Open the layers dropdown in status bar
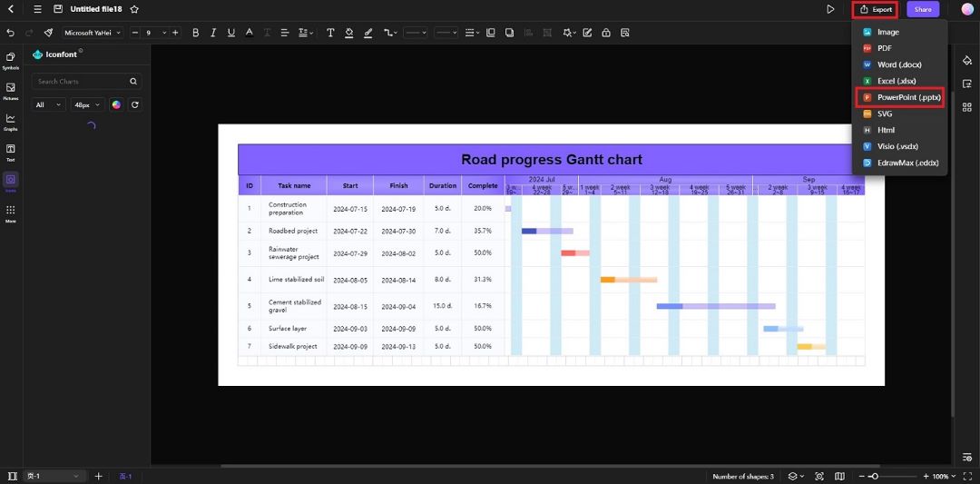This screenshot has width=980, height=484. (x=796, y=477)
